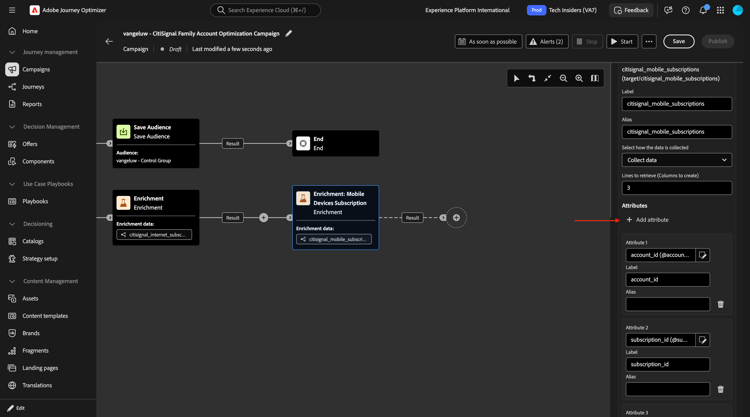Click the account_id Label field
This screenshot has width=750, height=417.
point(668,280)
